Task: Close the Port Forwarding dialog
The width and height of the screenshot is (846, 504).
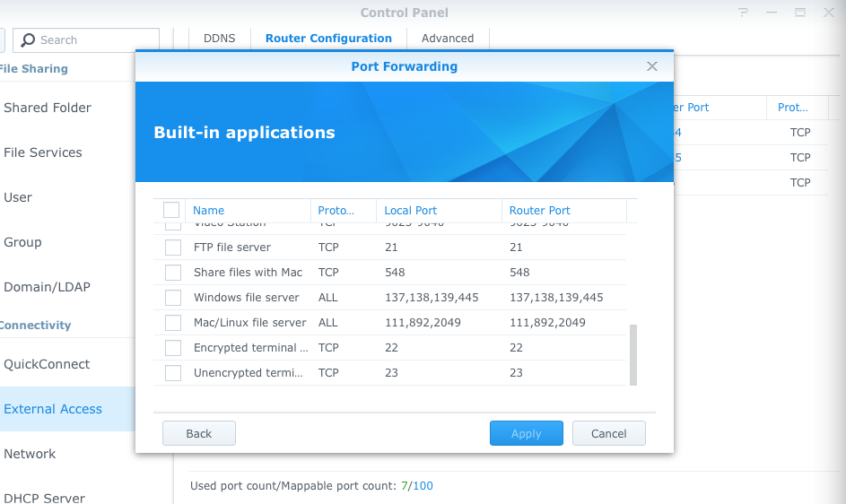Action: pos(652,66)
